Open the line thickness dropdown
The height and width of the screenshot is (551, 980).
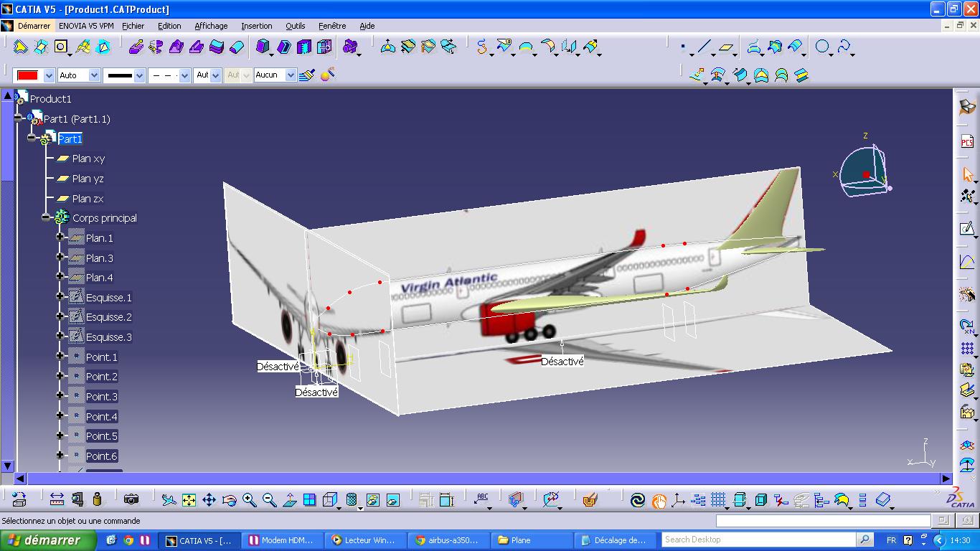(x=139, y=75)
